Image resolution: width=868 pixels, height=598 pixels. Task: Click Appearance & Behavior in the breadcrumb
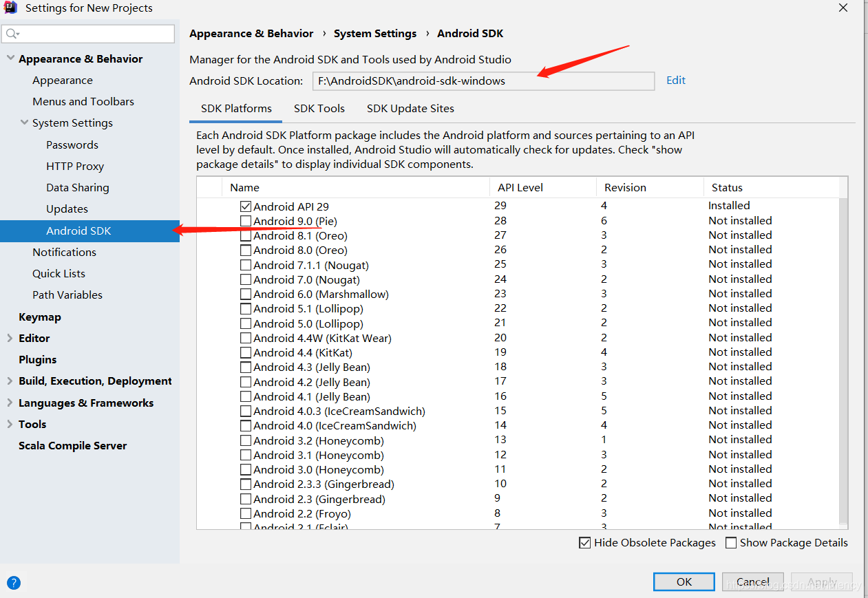click(x=251, y=33)
